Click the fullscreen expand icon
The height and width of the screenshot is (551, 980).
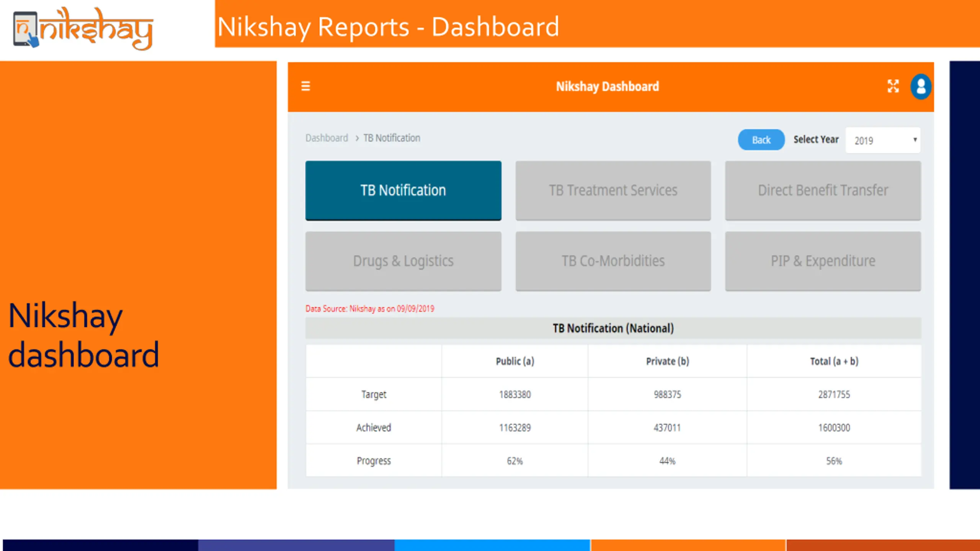pos(893,86)
